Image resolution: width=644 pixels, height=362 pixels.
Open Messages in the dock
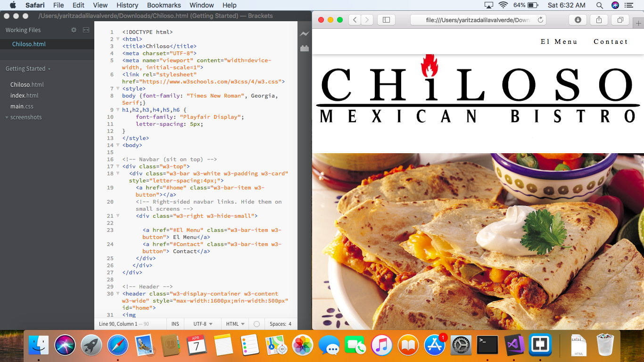point(329,346)
